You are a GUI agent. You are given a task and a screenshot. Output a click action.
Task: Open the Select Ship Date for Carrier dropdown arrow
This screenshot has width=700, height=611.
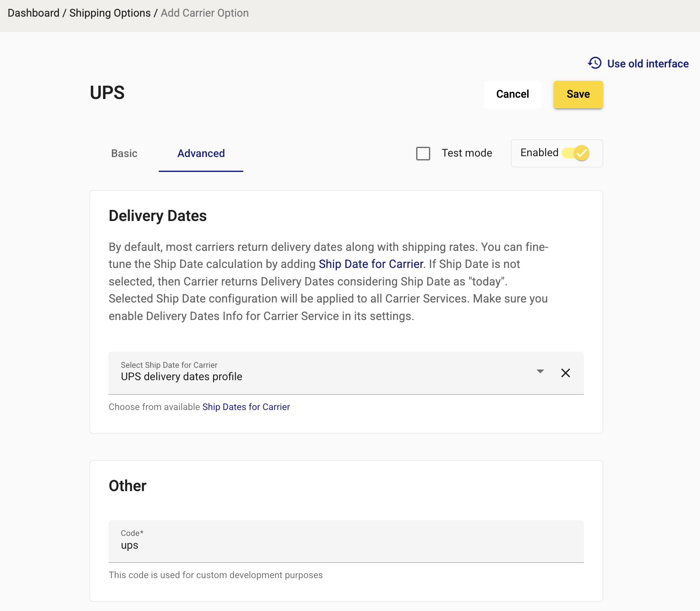point(540,372)
